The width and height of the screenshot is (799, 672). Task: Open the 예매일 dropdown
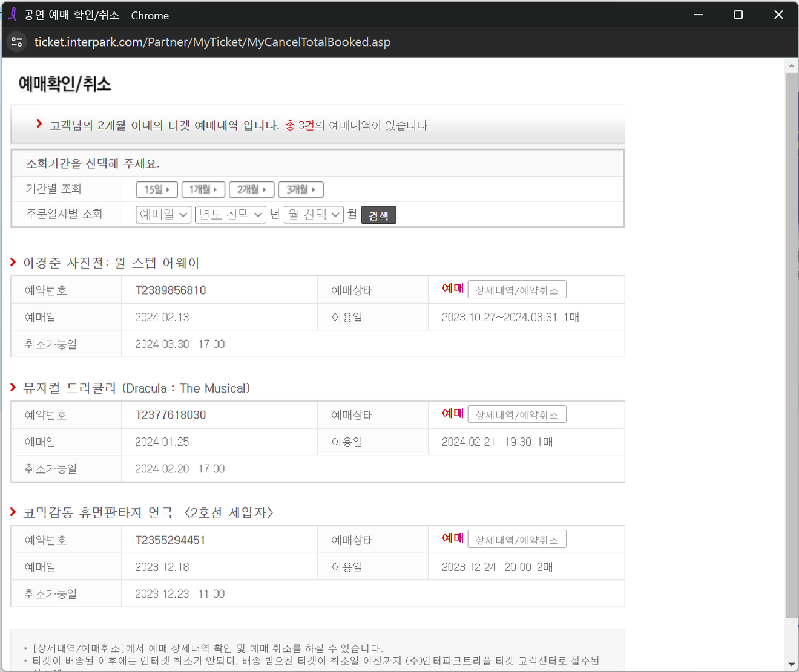click(x=163, y=214)
